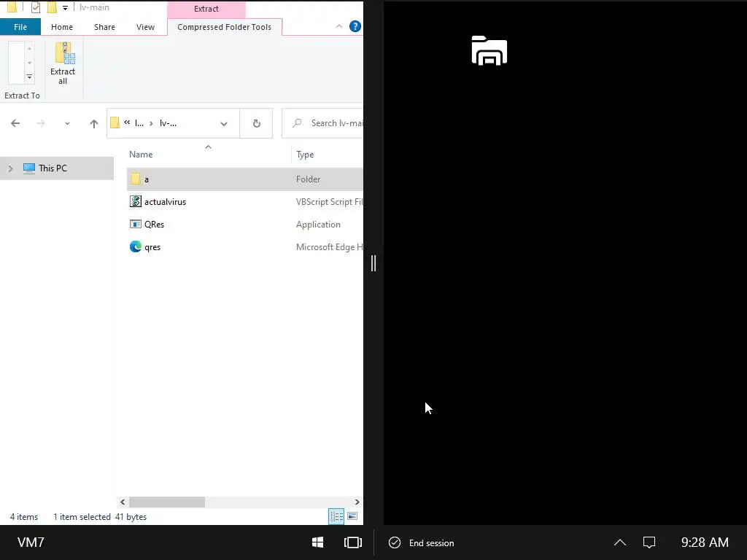
Task: Select the folder named a
Action: 245,179
